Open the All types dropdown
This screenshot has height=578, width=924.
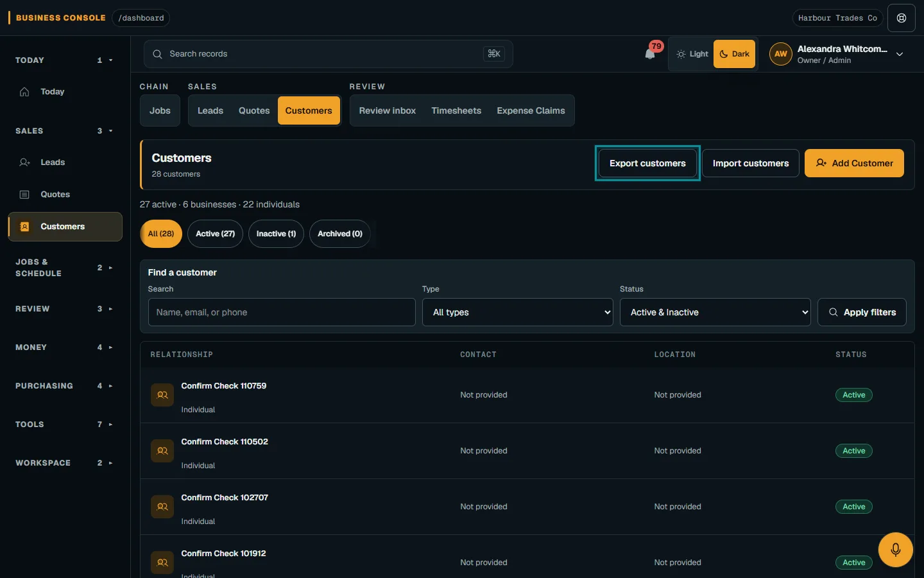(x=518, y=312)
